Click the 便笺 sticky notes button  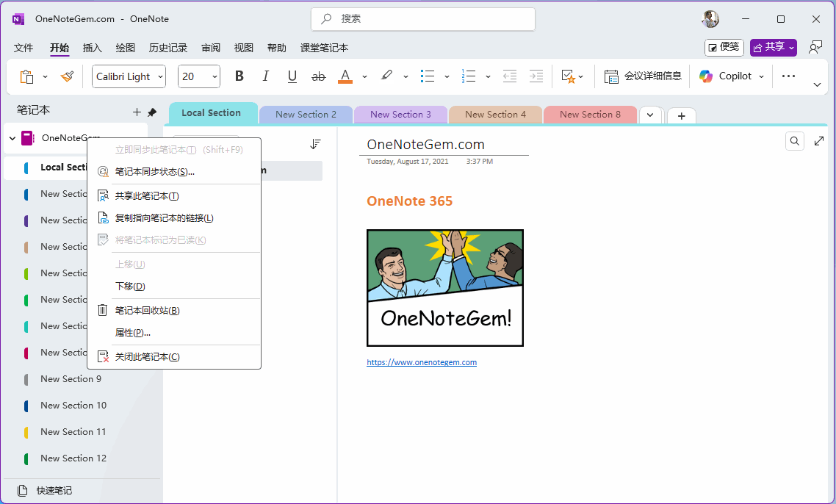pos(724,48)
